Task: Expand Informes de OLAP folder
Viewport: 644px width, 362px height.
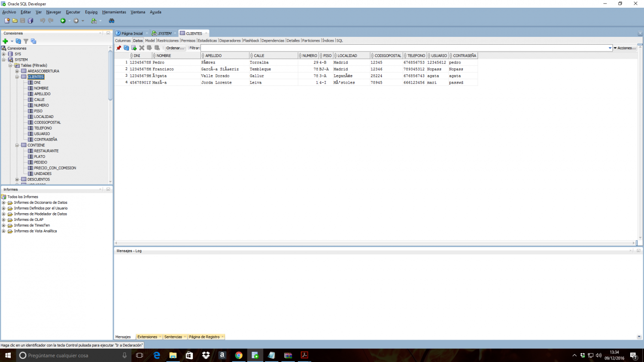Action: [x=4, y=220]
